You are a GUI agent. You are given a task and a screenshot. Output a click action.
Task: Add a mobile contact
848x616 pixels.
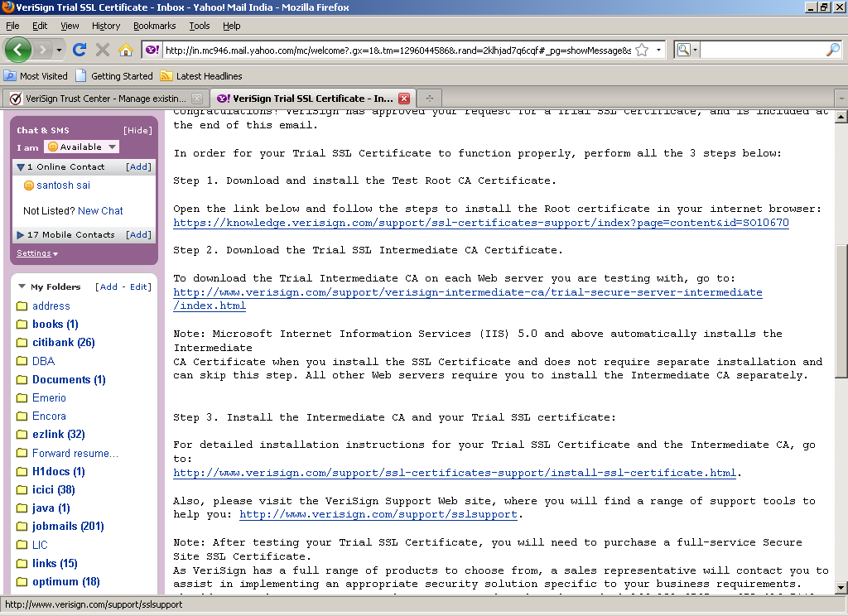(139, 234)
